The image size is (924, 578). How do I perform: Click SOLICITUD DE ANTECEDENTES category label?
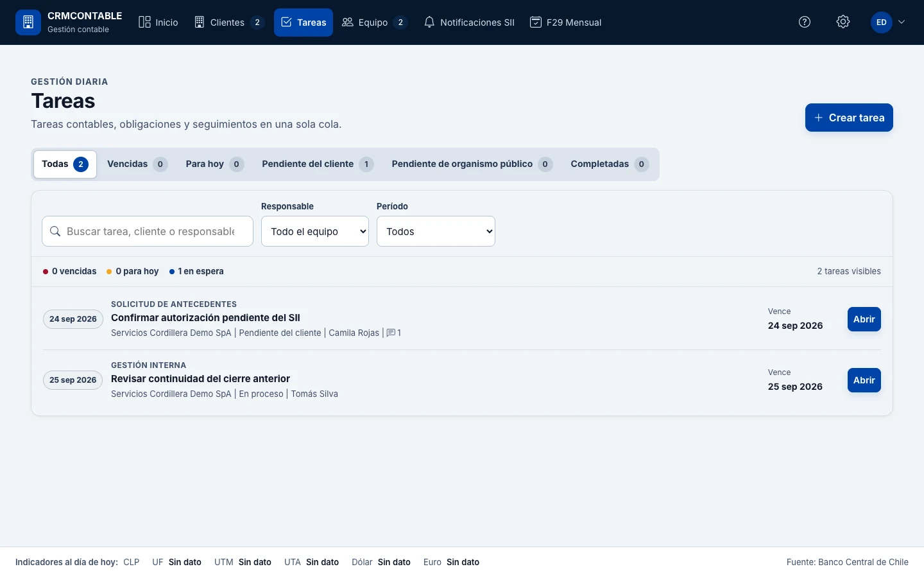174,304
